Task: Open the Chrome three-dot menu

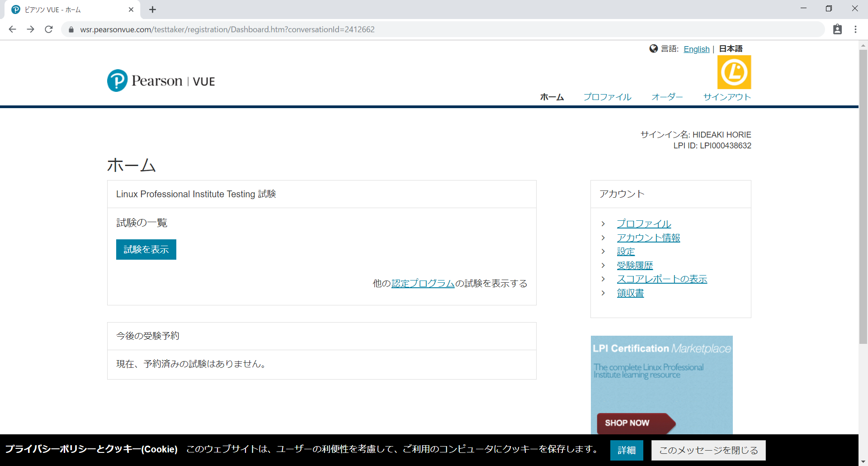Action: point(855,29)
